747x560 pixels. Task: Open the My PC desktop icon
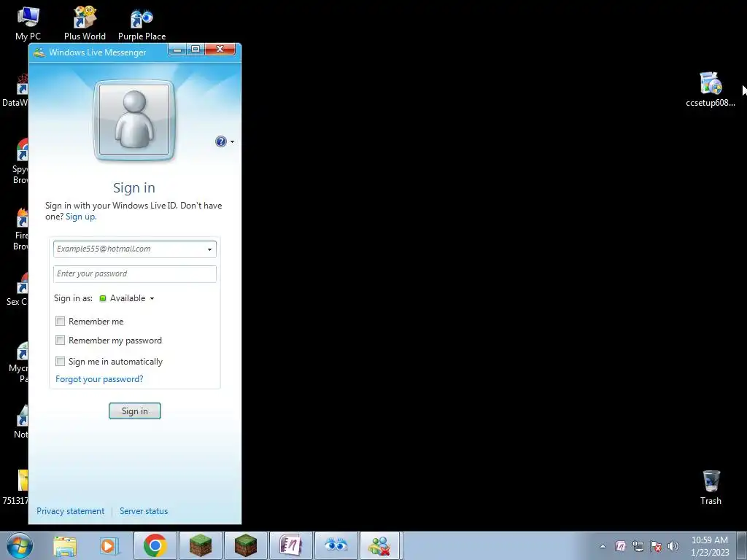(28, 23)
